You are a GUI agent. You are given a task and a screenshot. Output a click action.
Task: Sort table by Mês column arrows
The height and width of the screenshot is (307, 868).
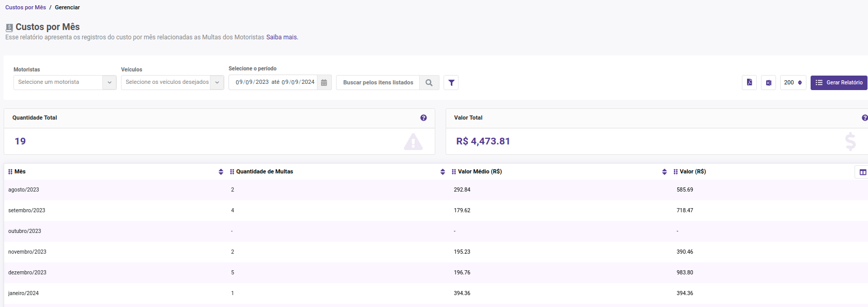pos(221,172)
